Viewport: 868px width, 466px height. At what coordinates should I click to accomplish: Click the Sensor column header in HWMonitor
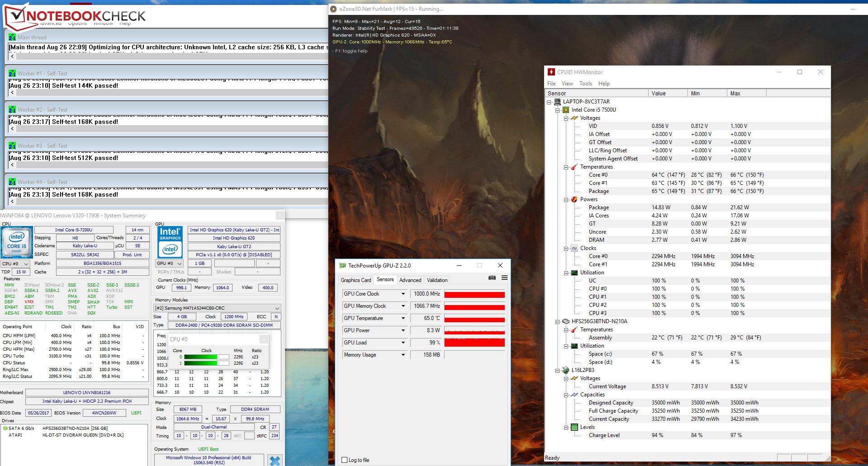point(597,94)
